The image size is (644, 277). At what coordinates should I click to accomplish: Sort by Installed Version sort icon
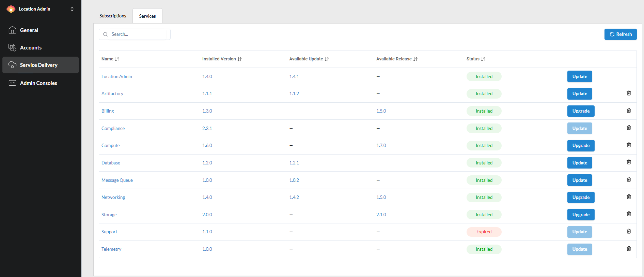(240, 59)
